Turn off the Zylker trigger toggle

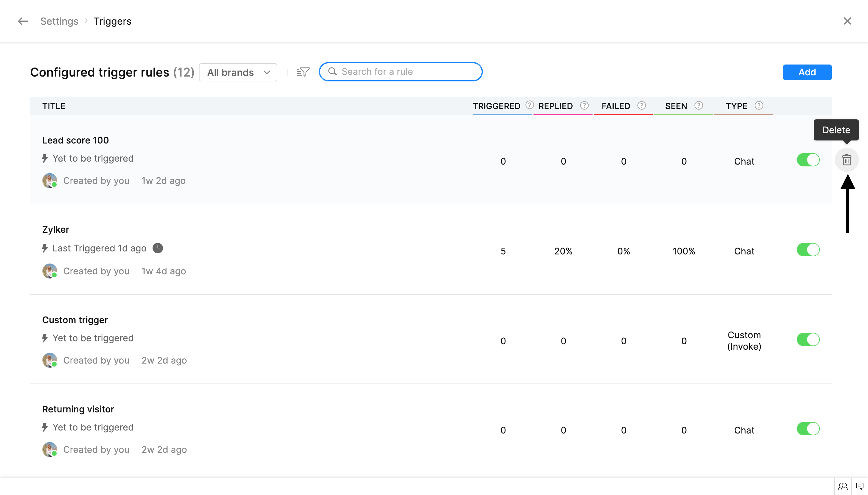(808, 250)
